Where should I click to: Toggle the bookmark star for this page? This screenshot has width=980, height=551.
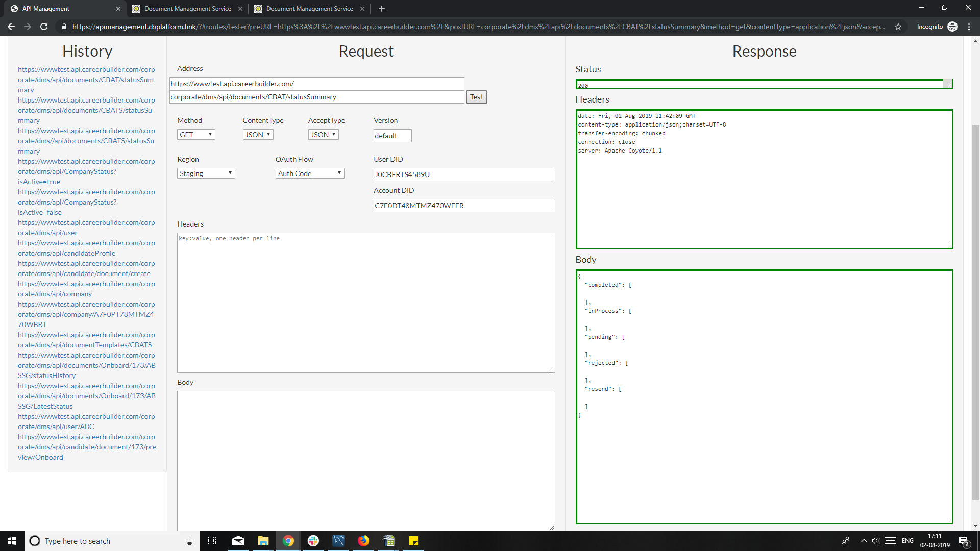pos(899,27)
